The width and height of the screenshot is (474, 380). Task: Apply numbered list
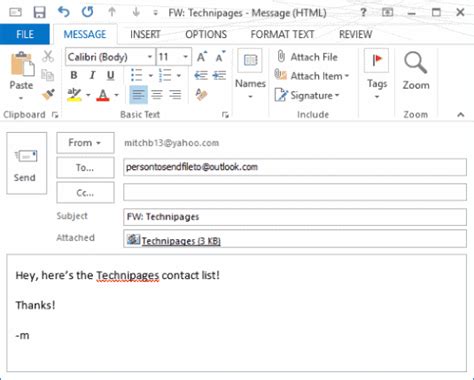tap(165, 75)
